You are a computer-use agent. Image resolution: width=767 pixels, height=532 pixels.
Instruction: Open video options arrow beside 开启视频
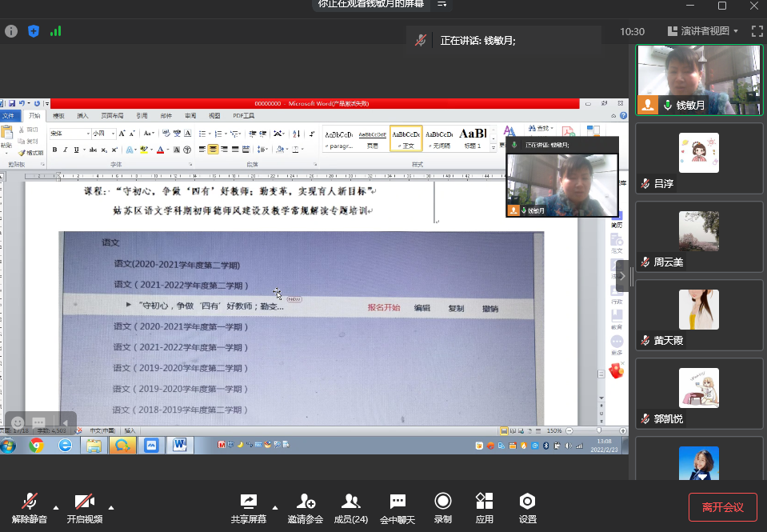111,507
